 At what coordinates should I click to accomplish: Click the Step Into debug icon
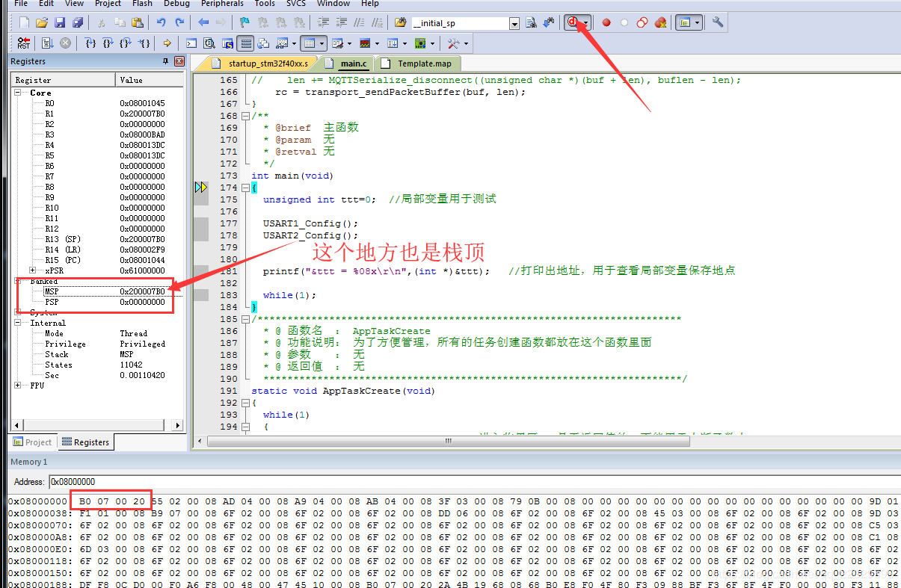pyautogui.click(x=90, y=43)
